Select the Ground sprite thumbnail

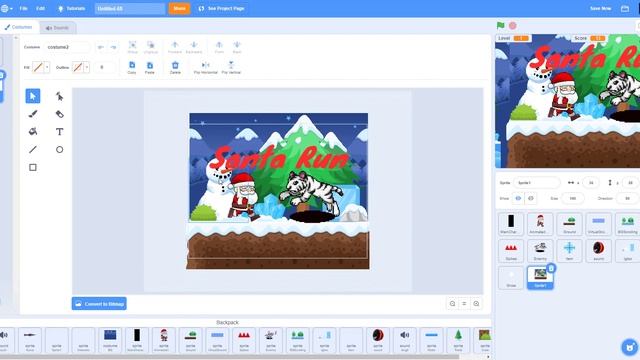(x=569, y=224)
